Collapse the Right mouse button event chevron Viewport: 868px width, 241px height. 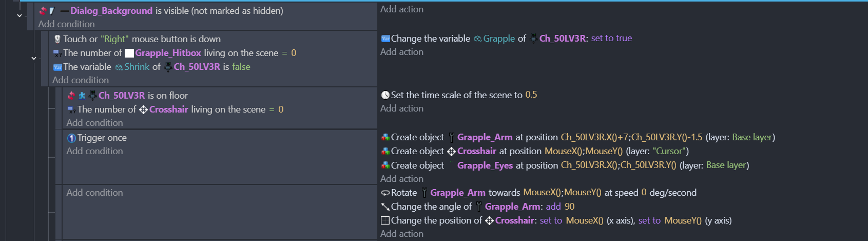pos(34,58)
